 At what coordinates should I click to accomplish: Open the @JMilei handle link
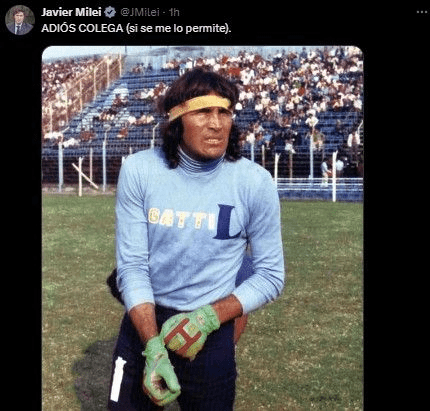pos(140,12)
